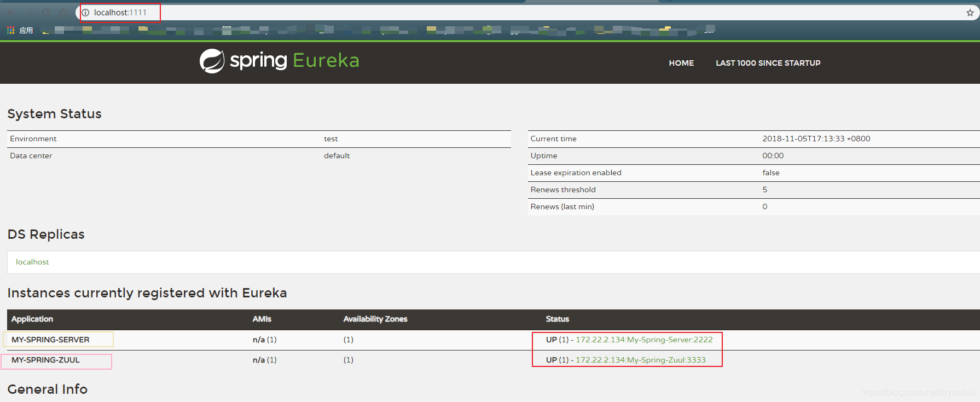Click the Environment label
Image resolution: width=980 pixels, height=402 pixels.
tap(33, 139)
